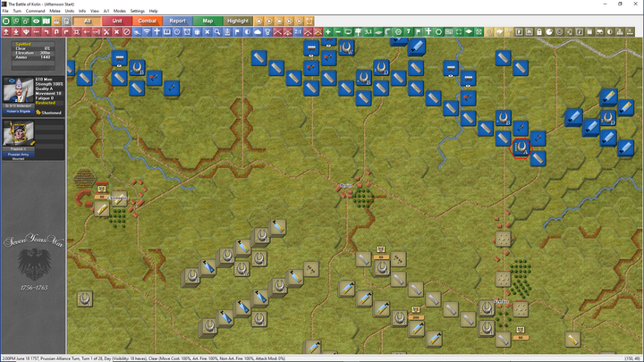Open the Modes menu

click(x=120, y=11)
